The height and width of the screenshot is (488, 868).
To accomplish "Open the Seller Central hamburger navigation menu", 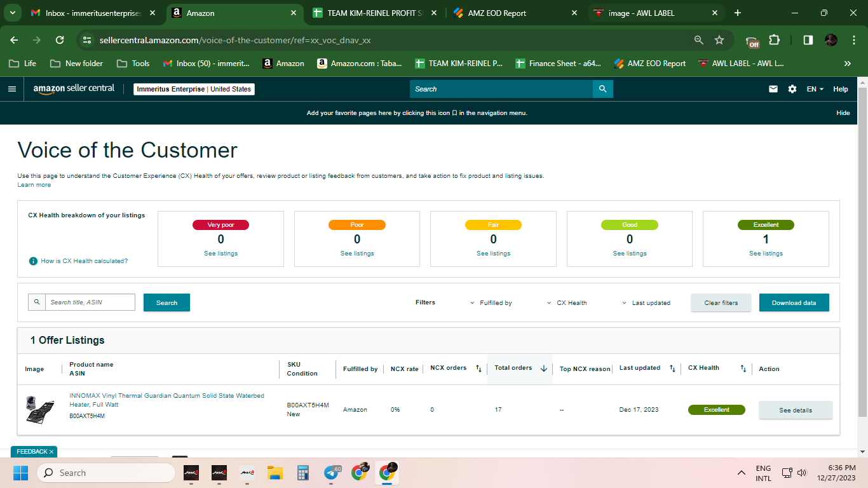I will [11, 89].
